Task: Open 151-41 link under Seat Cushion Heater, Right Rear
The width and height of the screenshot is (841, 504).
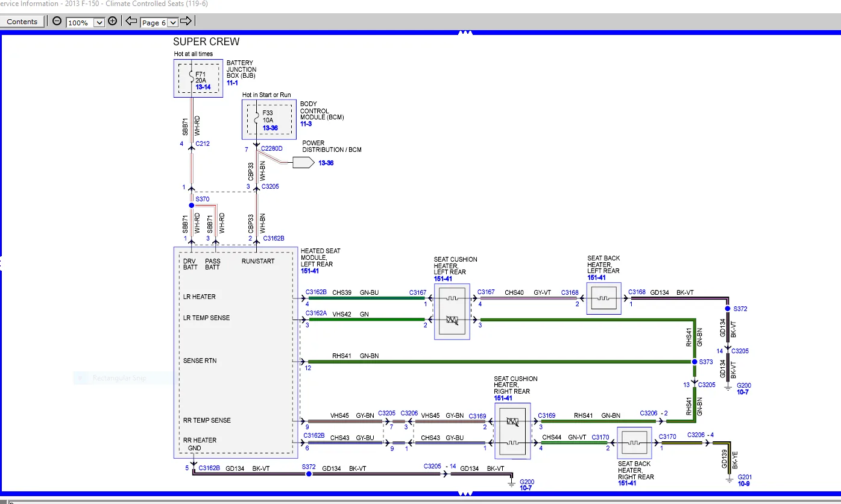Action: pyautogui.click(x=503, y=398)
